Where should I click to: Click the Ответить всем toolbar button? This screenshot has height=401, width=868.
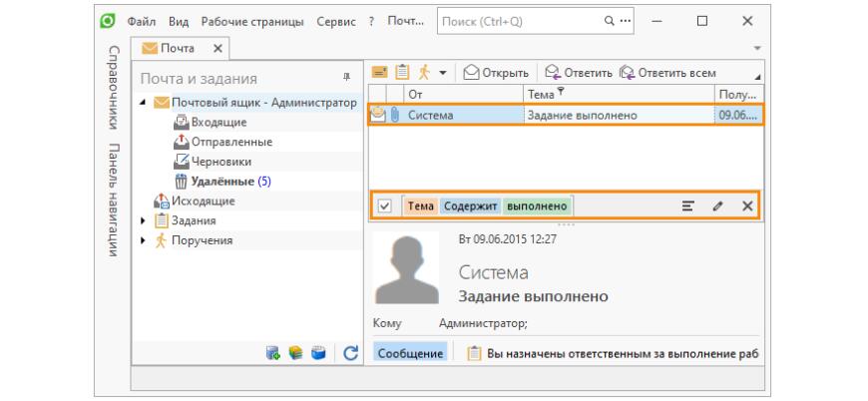click(x=667, y=73)
